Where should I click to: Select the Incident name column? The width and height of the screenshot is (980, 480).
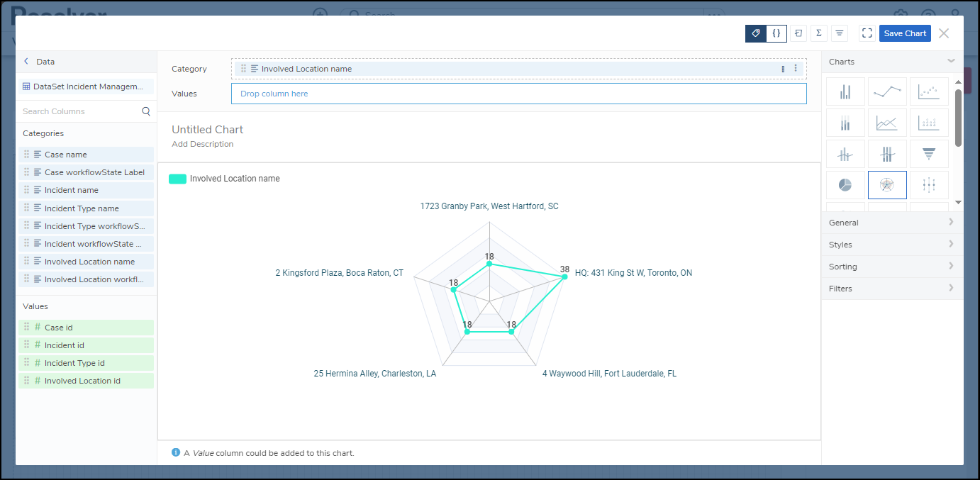click(x=86, y=190)
